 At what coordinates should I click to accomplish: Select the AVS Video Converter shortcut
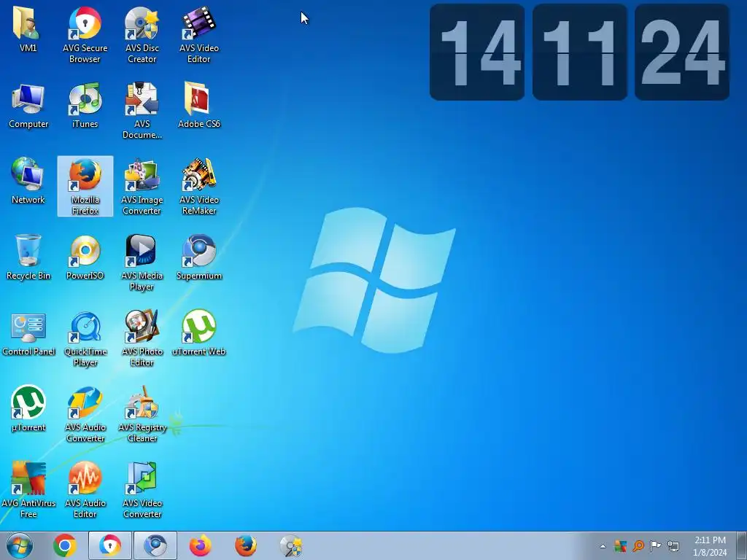point(142,490)
